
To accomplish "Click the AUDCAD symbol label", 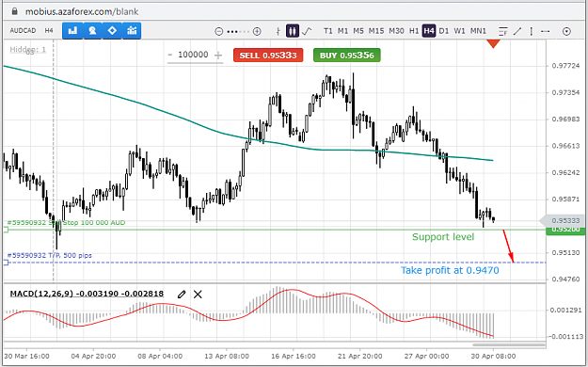I will click(x=23, y=31).
